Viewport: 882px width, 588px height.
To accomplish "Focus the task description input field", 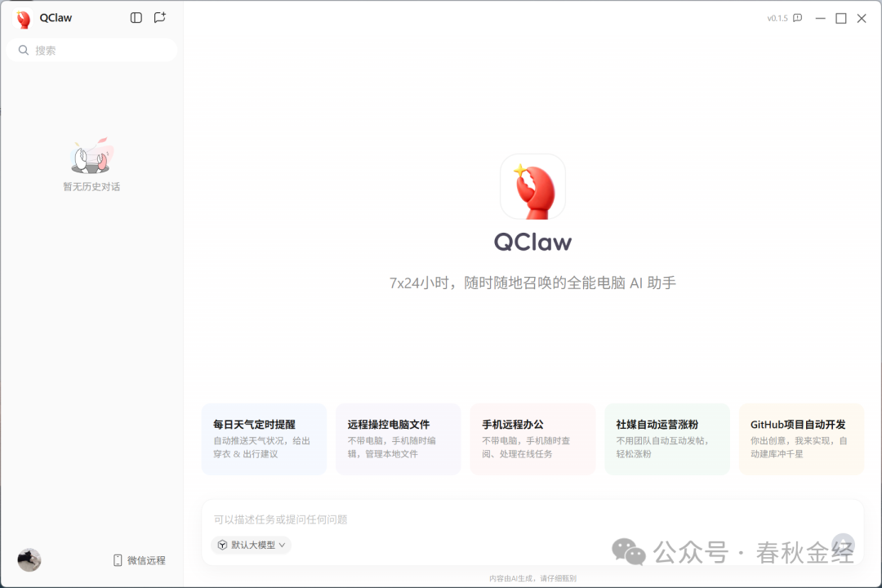I will 523,519.
